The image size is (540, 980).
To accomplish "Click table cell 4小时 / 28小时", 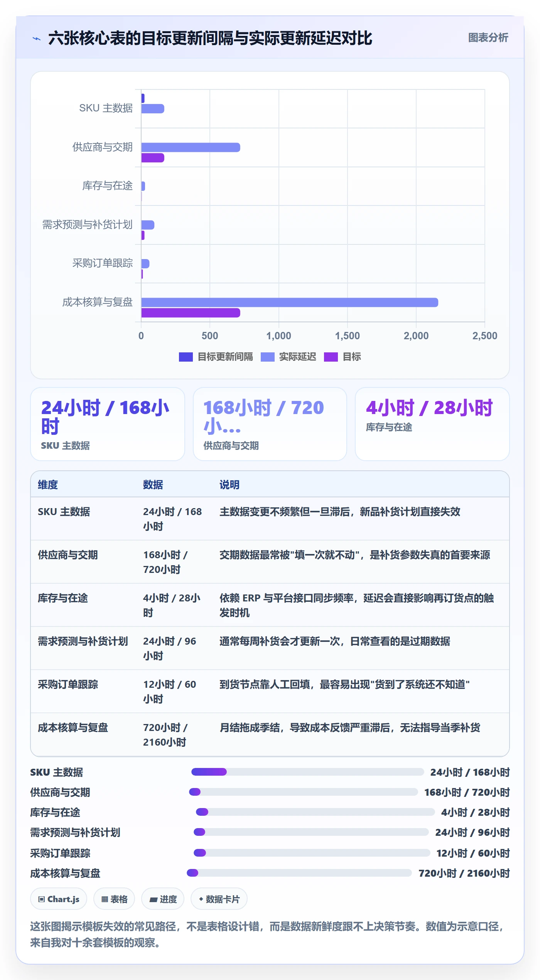I will pyautogui.click(x=172, y=605).
